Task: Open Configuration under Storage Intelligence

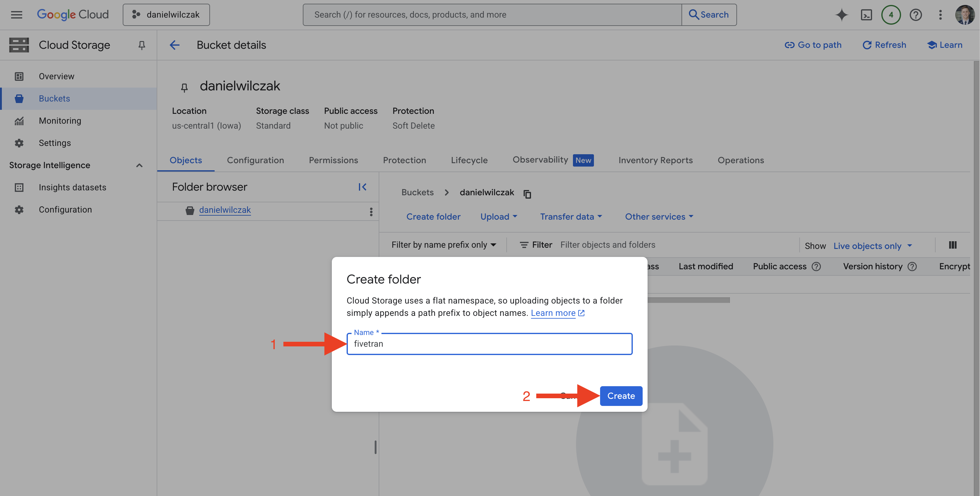Action: [x=78, y=210]
